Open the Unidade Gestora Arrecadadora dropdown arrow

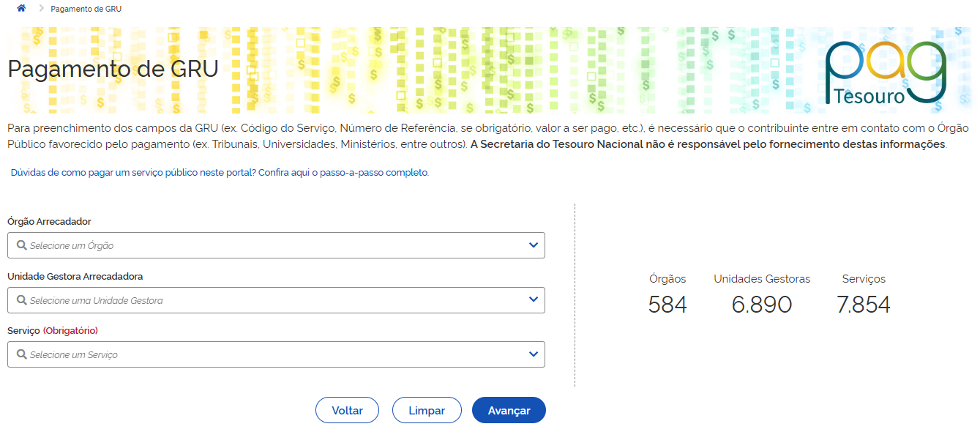click(534, 299)
